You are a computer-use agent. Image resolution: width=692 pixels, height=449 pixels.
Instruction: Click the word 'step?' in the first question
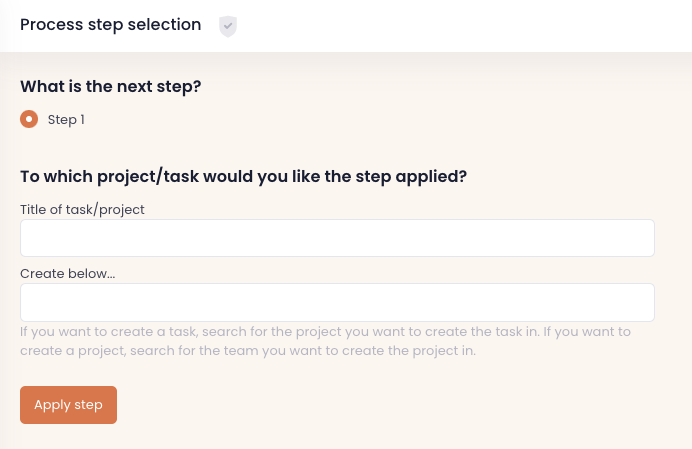pos(179,86)
